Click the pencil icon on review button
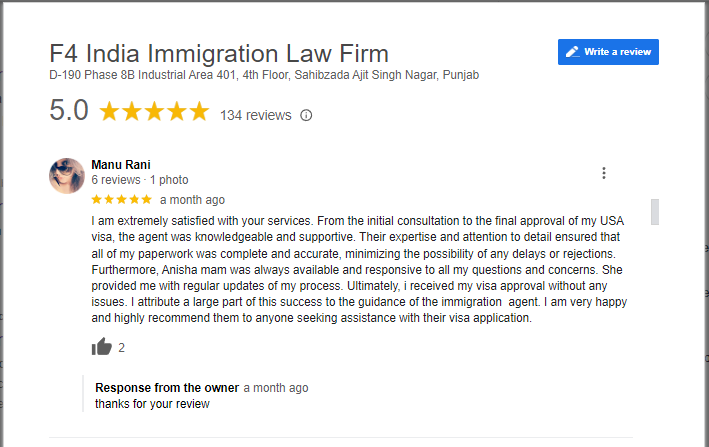 [573, 52]
